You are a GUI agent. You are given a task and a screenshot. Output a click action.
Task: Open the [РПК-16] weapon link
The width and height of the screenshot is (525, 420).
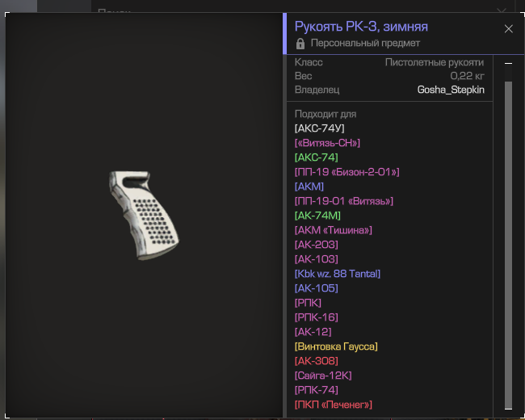pos(317,317)
